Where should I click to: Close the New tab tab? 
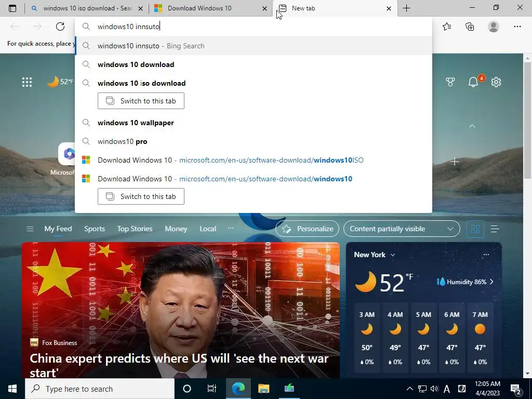point(389,8)
